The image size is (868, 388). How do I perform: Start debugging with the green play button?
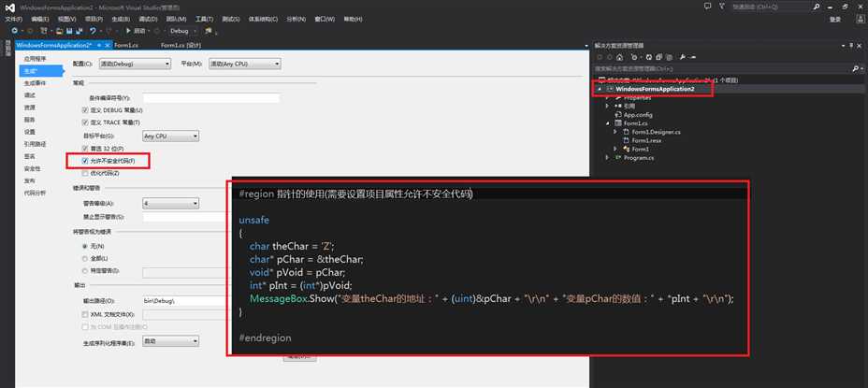click(128, 31)
